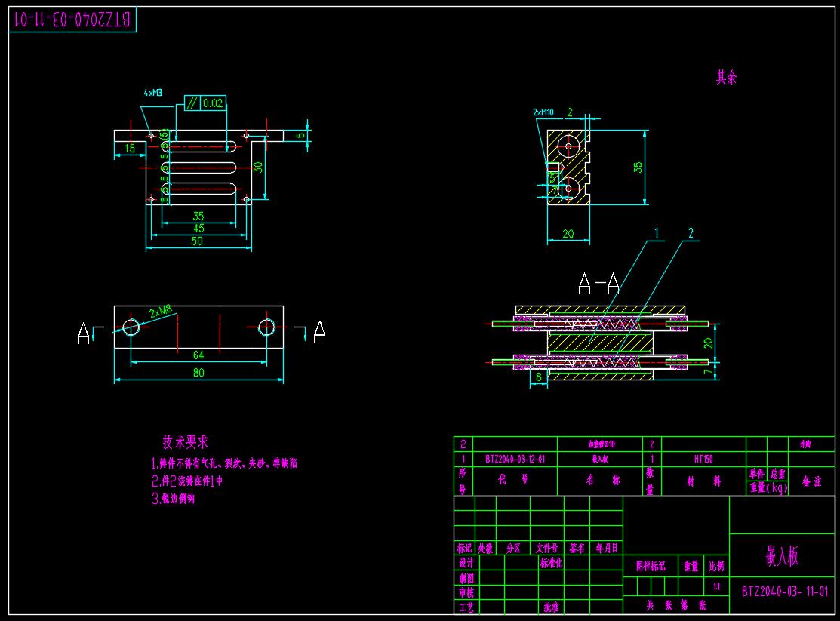This screenshot has width=840, height=621.
Task: Click the left circular hole in front view
Action: coord(131,327)
